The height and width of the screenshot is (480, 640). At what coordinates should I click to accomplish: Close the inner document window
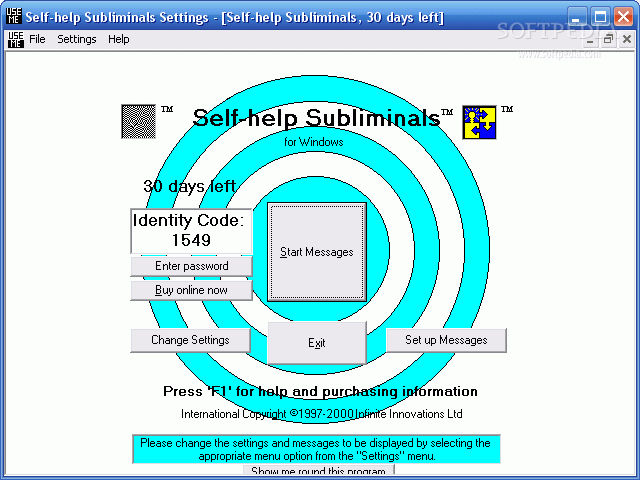point(627,40)
